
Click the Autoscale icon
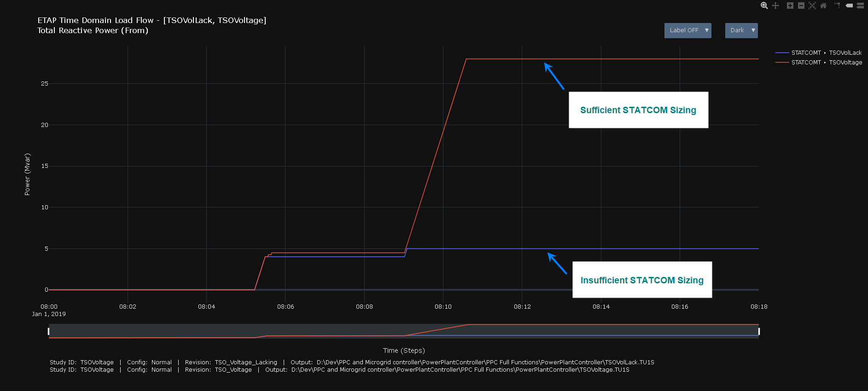pyautogui.click(x=812, y=6)
